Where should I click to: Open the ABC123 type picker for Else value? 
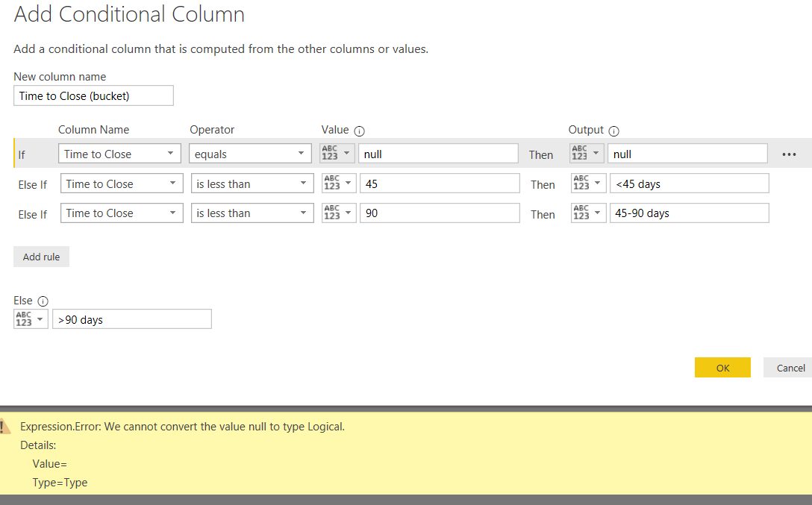coord(31,319)
